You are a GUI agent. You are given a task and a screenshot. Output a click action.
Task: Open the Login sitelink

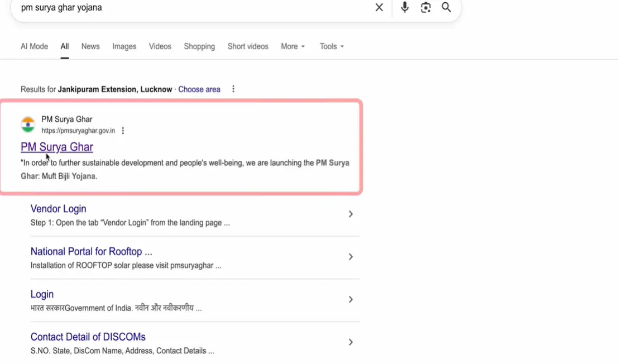pyautogui.click(x=42, y=294)
